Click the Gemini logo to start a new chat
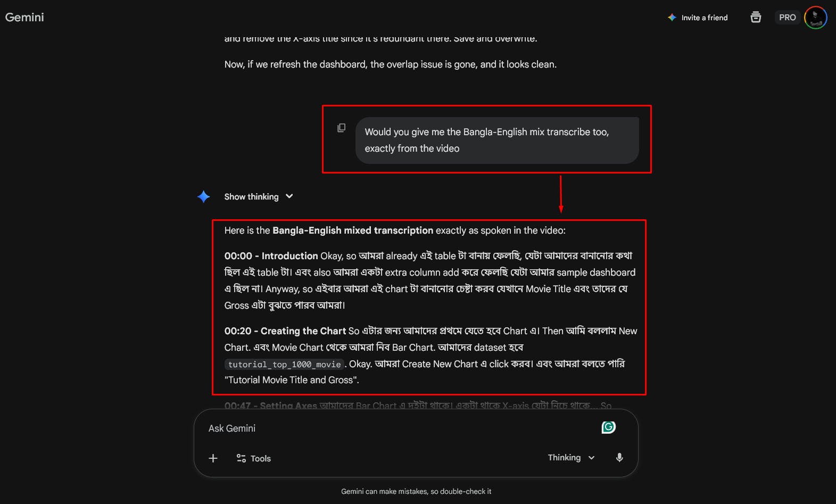Screen dimensions: 836x504 pyautogui.click(x=24, y=16)
